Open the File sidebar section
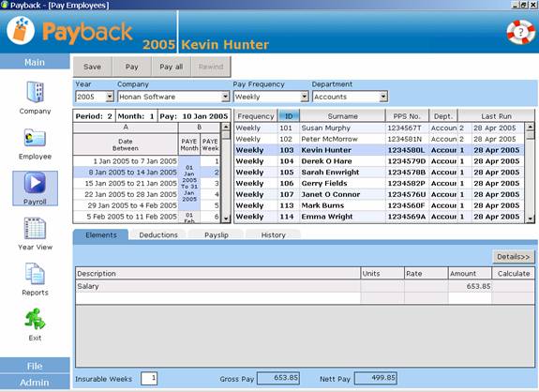Image resolution: width=539 pixels, height=392 pixels. click(35, 366)
